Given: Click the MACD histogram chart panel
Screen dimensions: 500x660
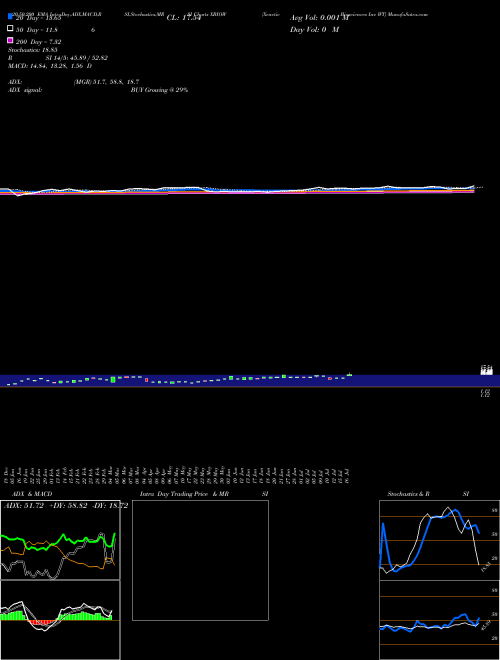Looking at the screenshot, I should coord(60,620).
